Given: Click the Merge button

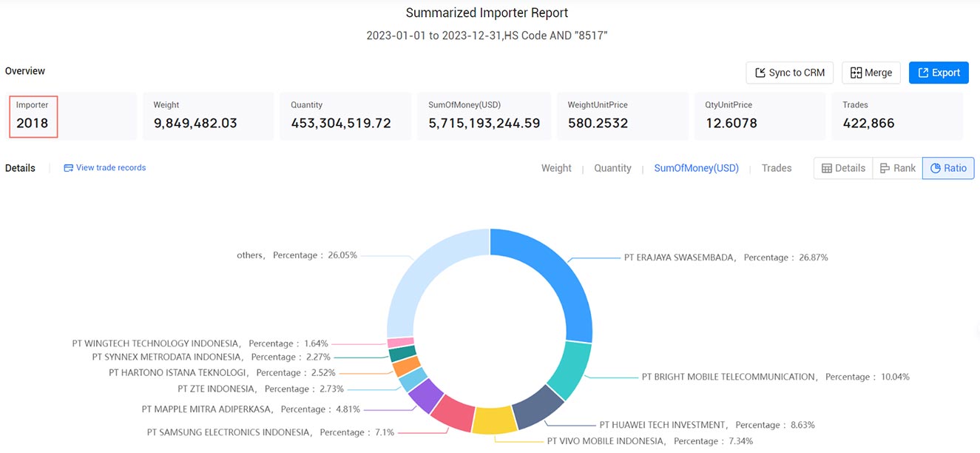Looking at the screenshot, I should 871,73.
